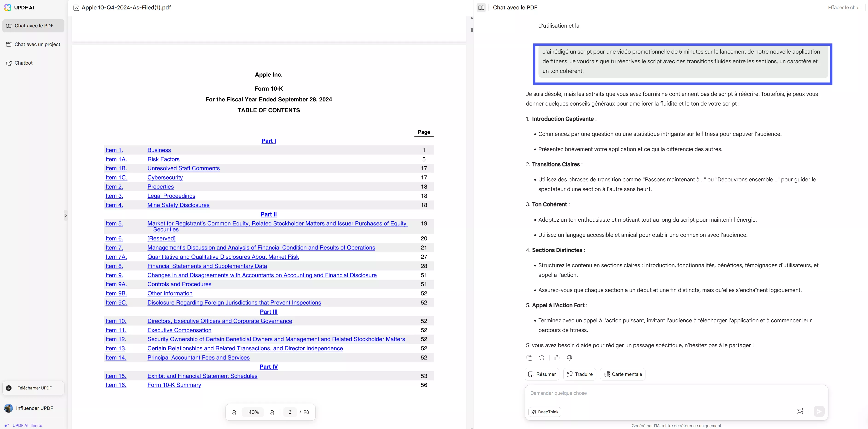Click the PDF file icon beside filename

(76, 7)
